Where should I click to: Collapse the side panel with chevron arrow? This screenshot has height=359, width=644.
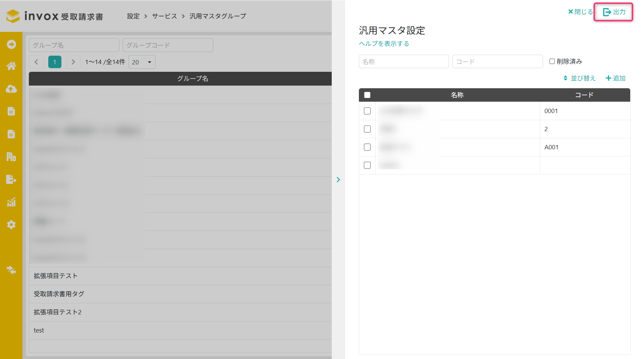[338, 180]
